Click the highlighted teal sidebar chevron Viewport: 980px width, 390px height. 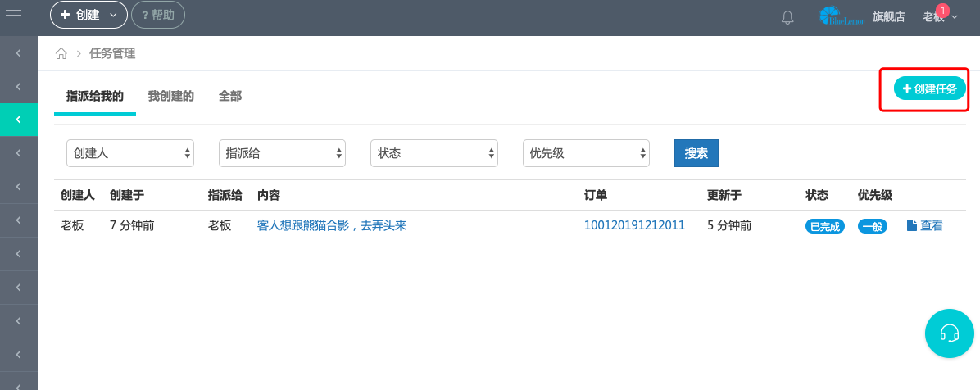point(18,120)
